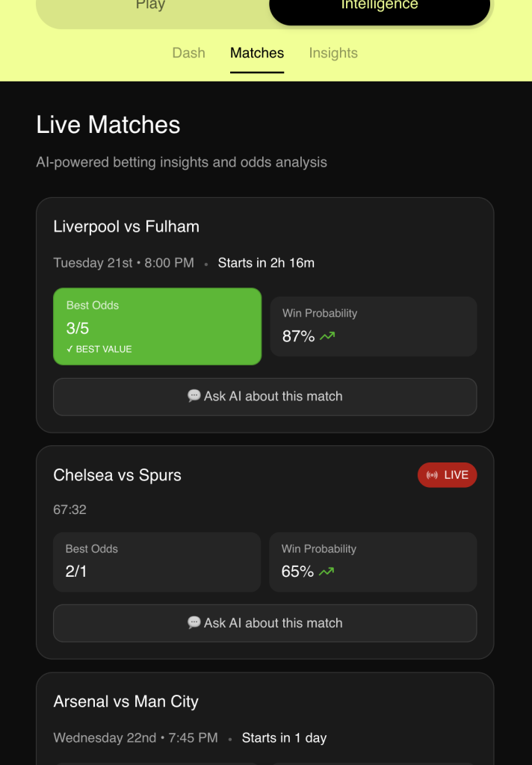Click trending-up arrow beside 65% probability
The height and width of the screenshot is (765, 532).
tap(327, 572)
